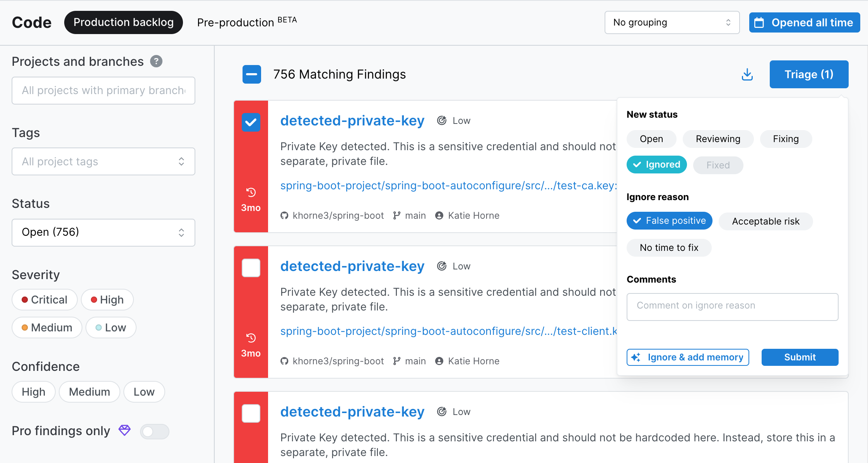This screenshot has height=463, width=868.
Task: Switch to the Pre-production view
Action: [236, 22]
